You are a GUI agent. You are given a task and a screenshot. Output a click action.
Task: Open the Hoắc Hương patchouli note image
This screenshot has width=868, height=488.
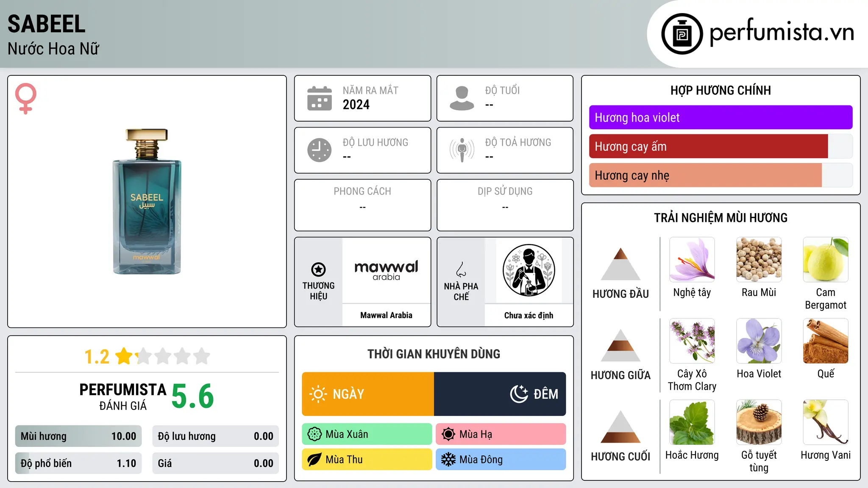[692, 422]
